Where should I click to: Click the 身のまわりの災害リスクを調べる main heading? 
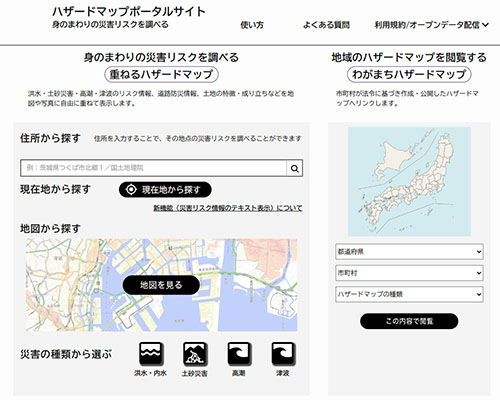[x=161, y=57]
